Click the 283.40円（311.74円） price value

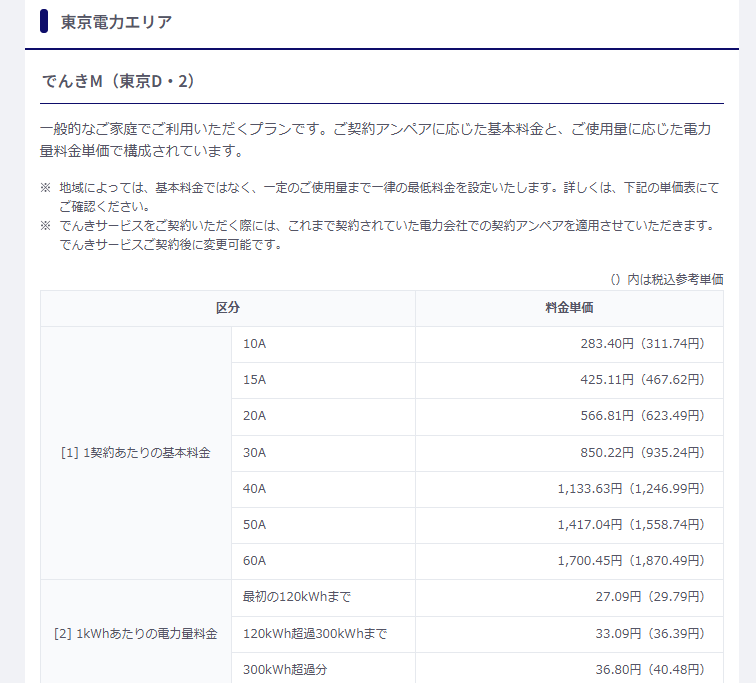click(x=642, y=344)
